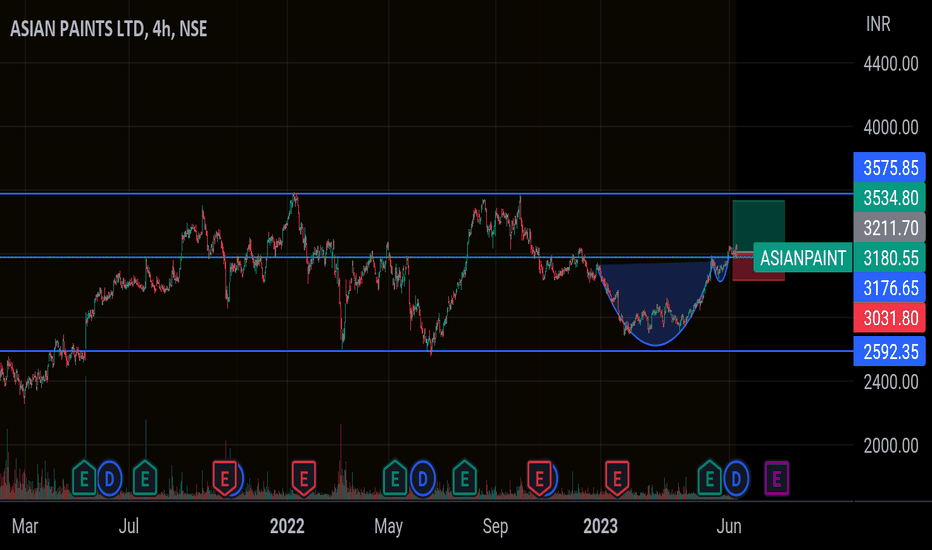
Task: Select the 3031.80 red stop price label
Action: (890, 318)
